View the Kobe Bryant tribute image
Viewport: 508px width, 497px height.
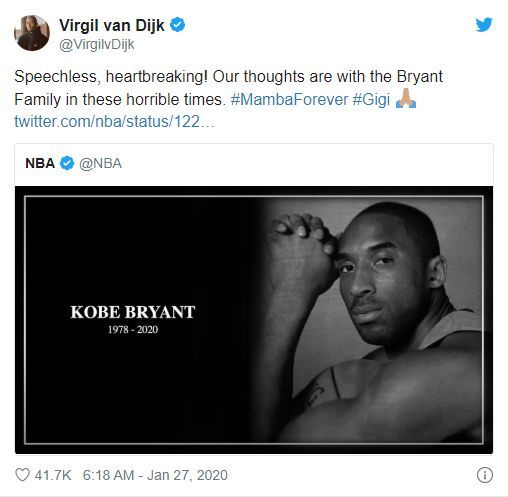click(254, 320)
